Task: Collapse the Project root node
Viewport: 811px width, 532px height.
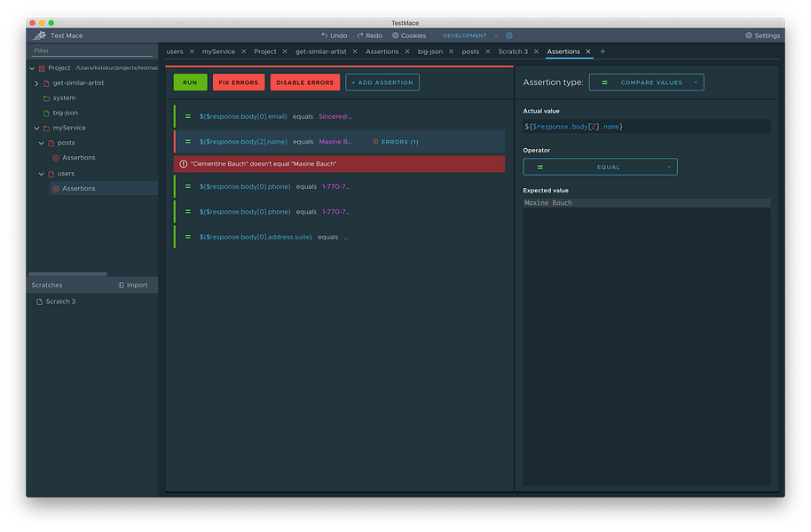Action: 33,68
